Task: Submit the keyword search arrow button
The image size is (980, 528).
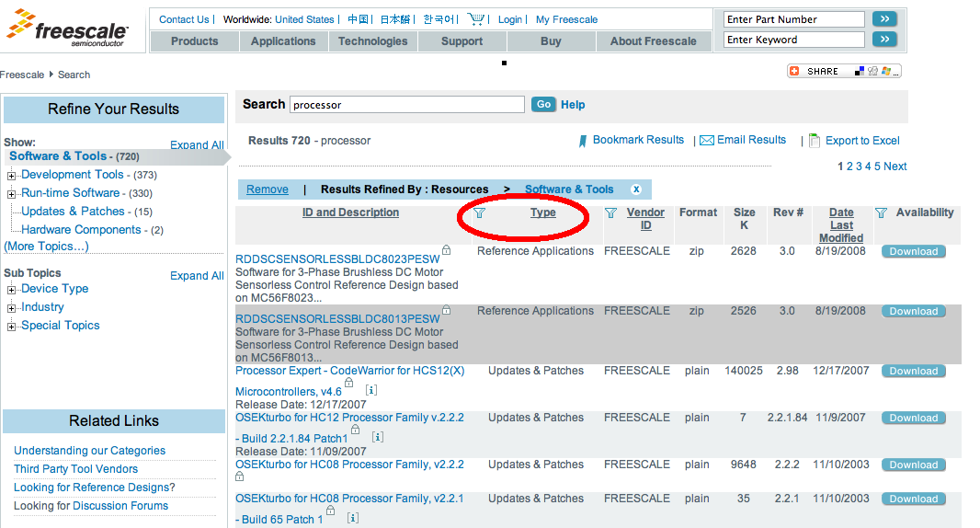Action: (884, 40)
